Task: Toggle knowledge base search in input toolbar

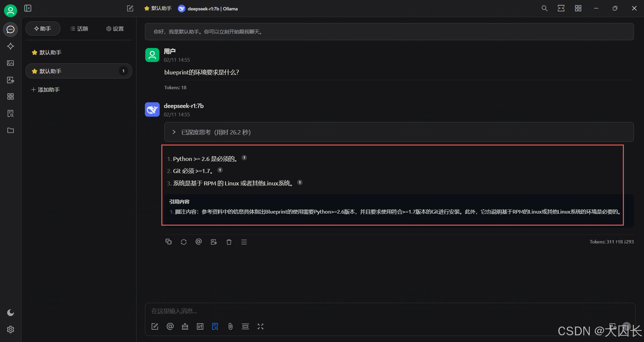Action: 215,326
